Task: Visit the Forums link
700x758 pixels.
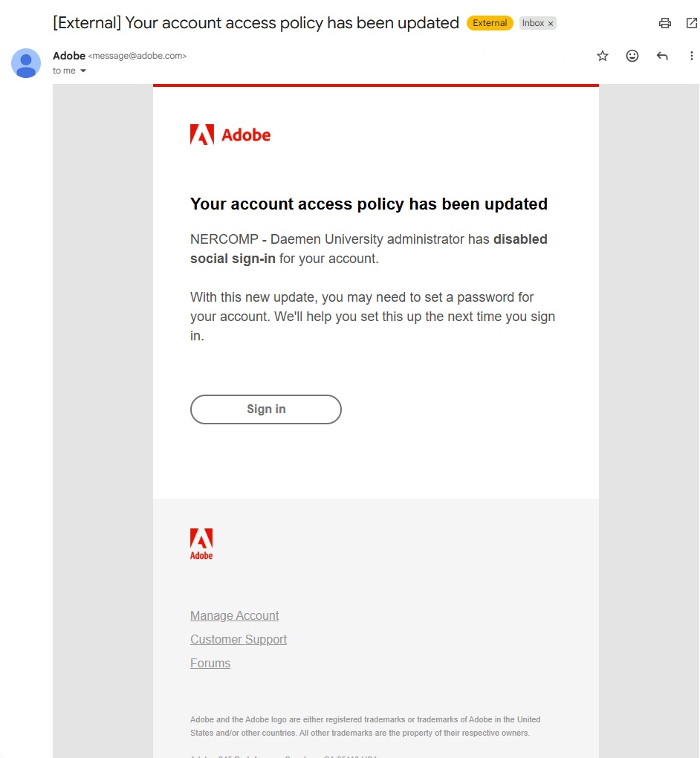Action: tap(210, 663)
